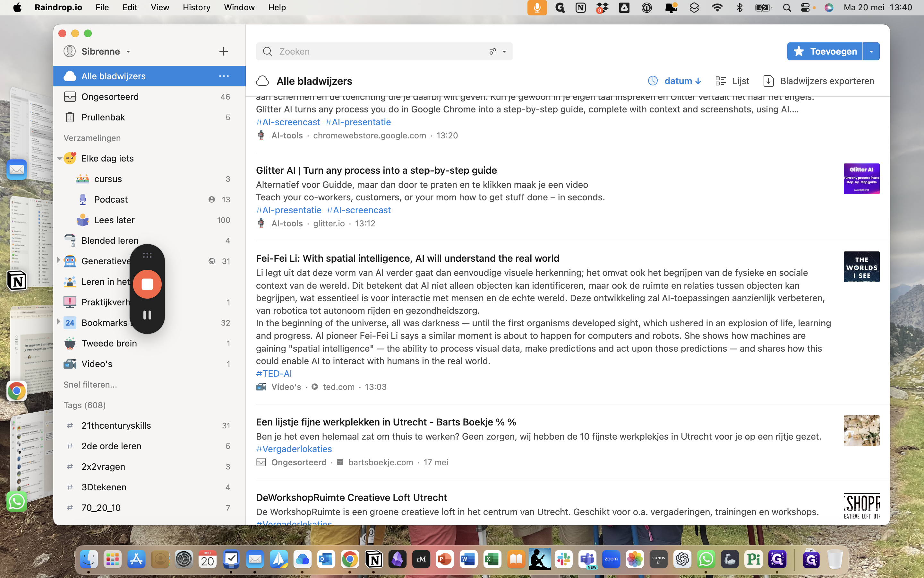
Task: Expand the Generatieve collection arrow
Action: (58, 260)
